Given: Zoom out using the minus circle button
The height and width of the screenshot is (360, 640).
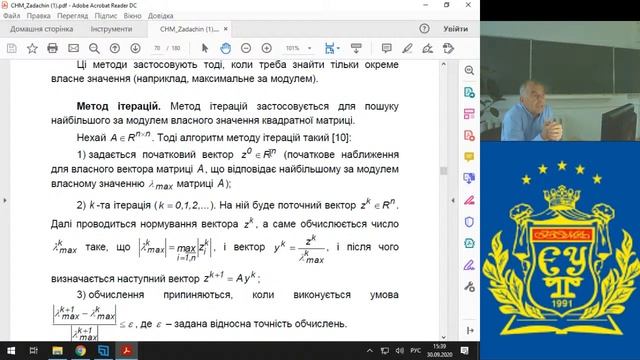Looking at the screenshot, I should point(246,48).
